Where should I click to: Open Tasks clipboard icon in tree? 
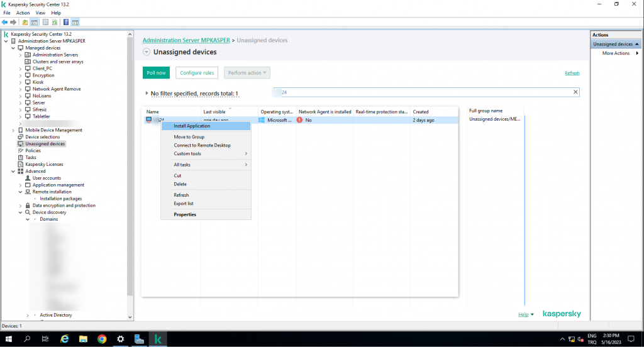click(x=20, y=158)
